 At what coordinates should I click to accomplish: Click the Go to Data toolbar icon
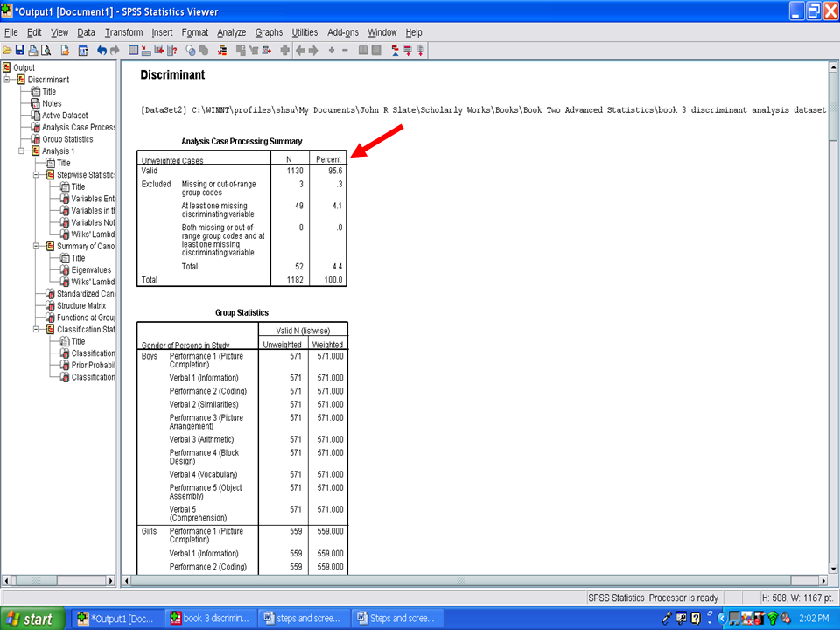pyautogui.click(x=134, y=51)
